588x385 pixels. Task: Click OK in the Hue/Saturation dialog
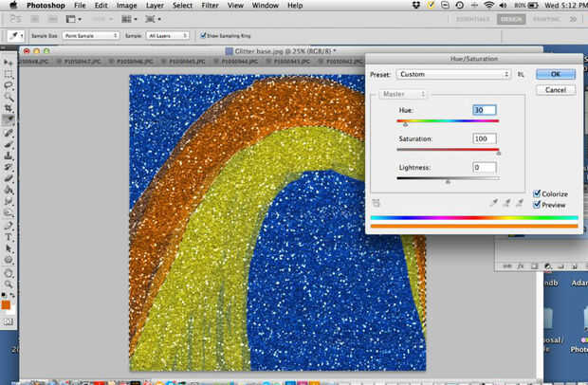pyautogui.click(x=555, y=73)
